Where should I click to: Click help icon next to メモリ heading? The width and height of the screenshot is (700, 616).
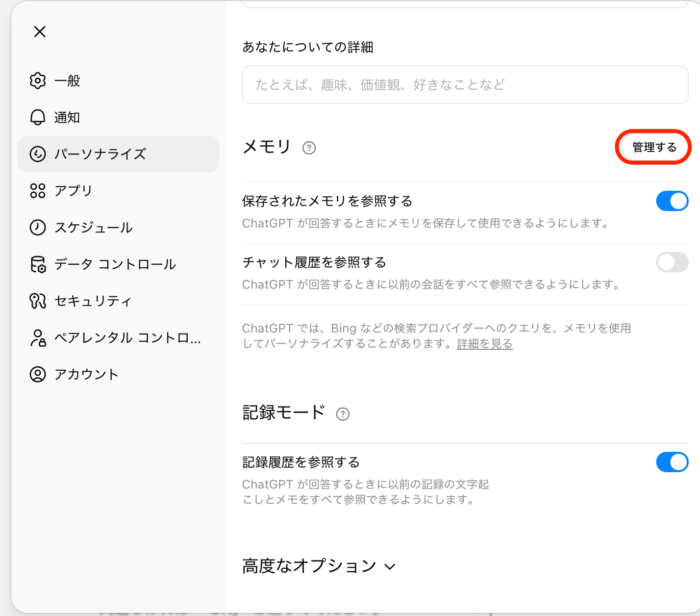click(309, 148)
